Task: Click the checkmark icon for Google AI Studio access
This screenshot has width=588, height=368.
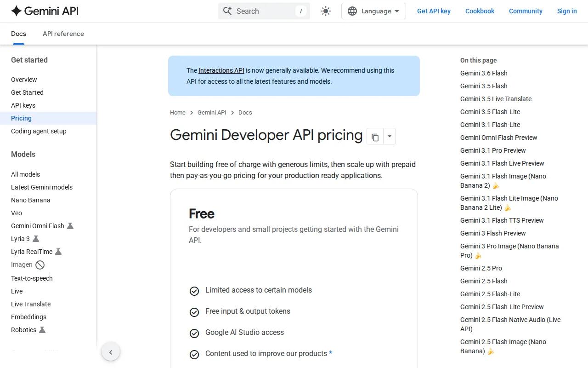Action: coord(194,333)
